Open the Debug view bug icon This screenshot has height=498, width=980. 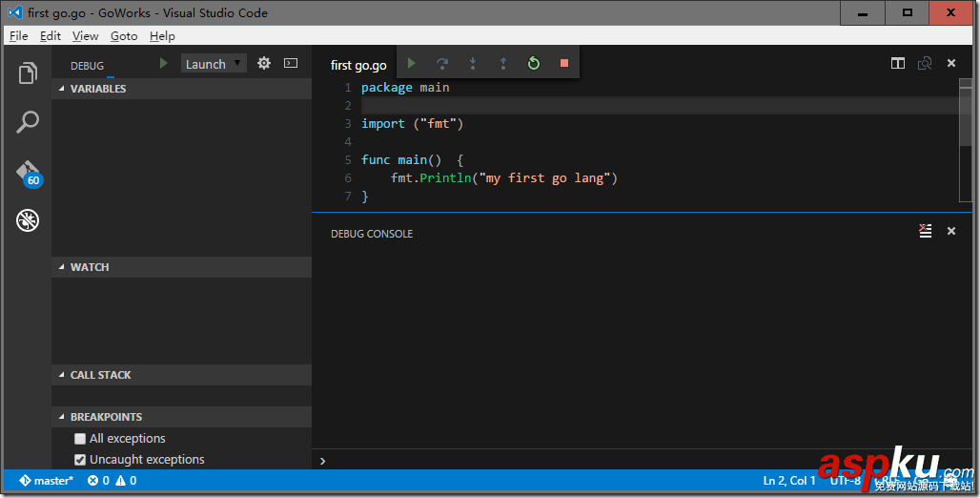(28, 220)
